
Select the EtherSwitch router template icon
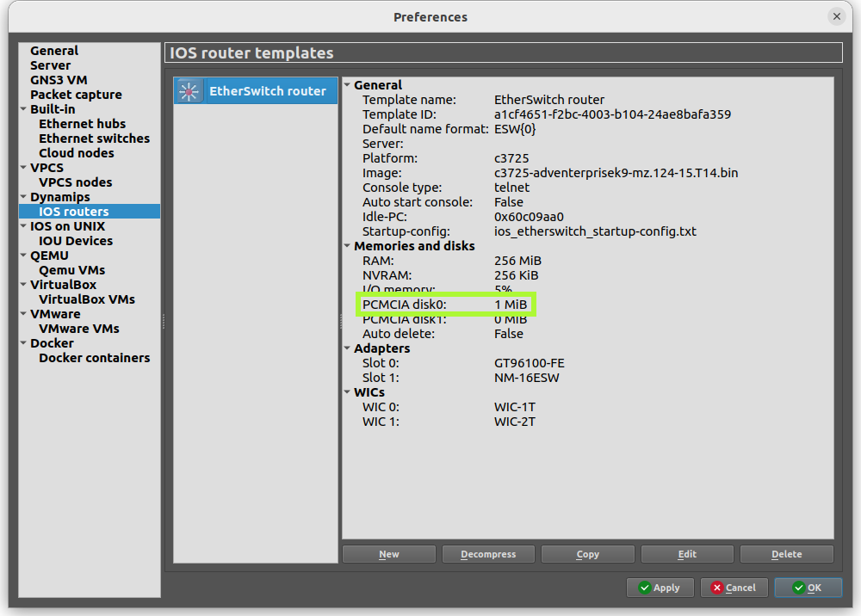[x=189, y=91]
